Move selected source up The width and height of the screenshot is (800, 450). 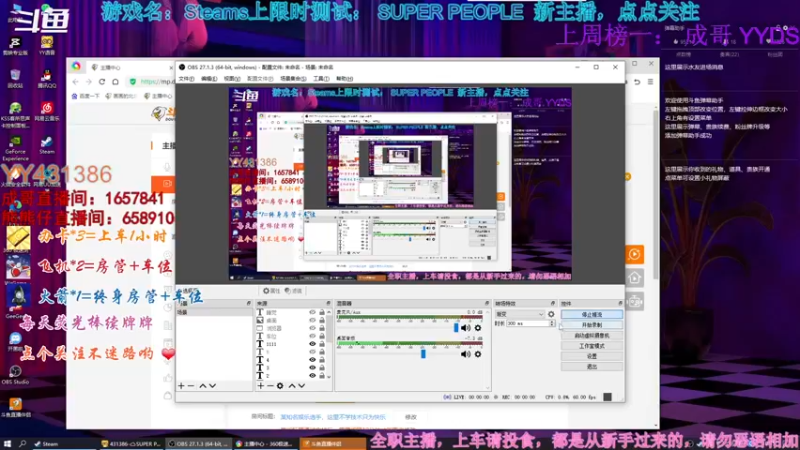point(292,386)
